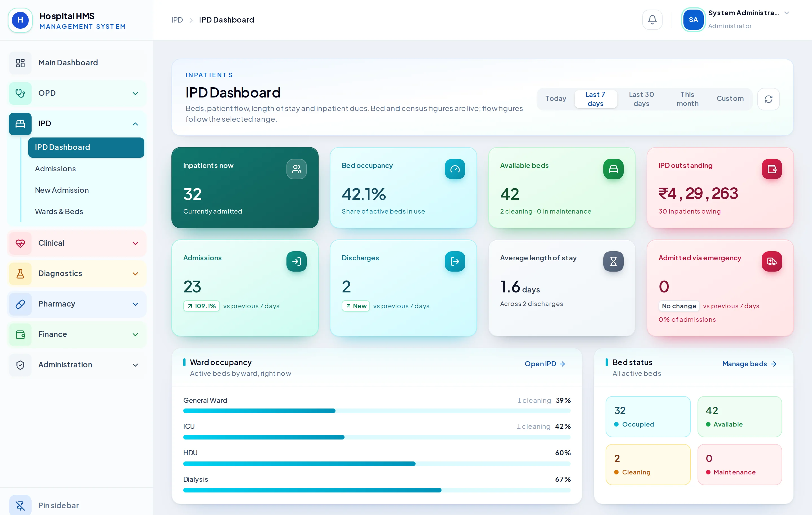Click the Pharmacy pill icon
This screenshot has height=515, width=812.
click(20, 304)
